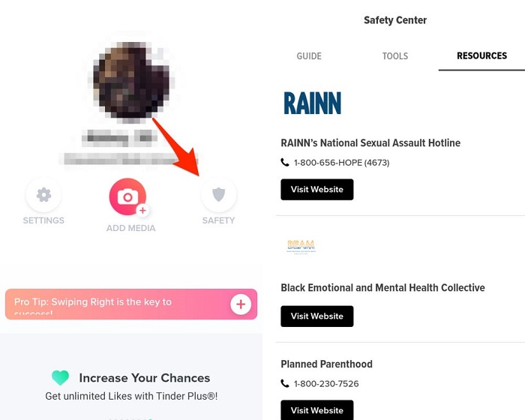
Task: Visit the Planned Parenthood website
Action: click(316, 410)
